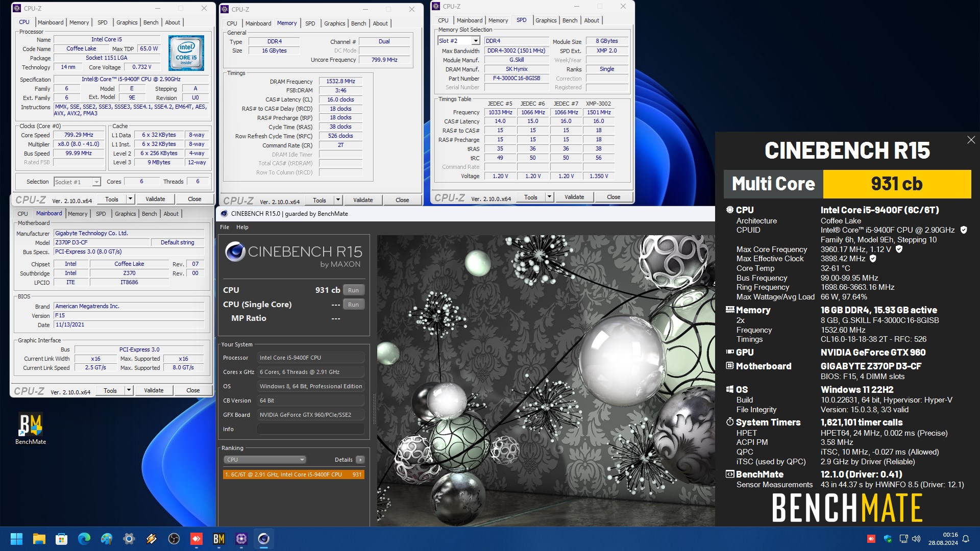Click Close in the Memory CPU-Z window
The width and height of the screenshot is (980, 551).
point(402,200)
